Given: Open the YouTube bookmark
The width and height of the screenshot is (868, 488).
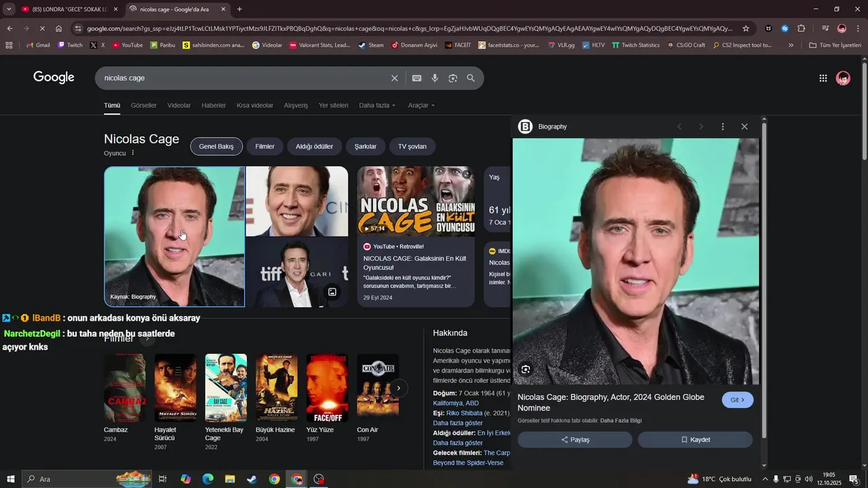Looking at the screenshot, I should [x=127, y=45].
